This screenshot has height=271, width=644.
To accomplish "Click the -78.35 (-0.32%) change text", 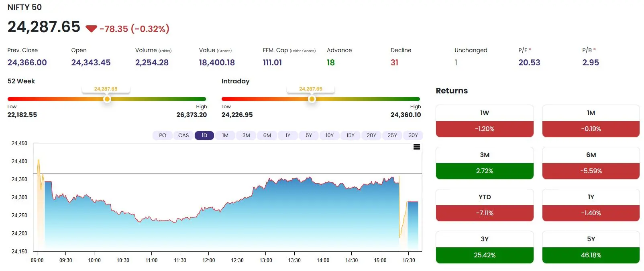I will pyautogui.click(x=135, y=29).
